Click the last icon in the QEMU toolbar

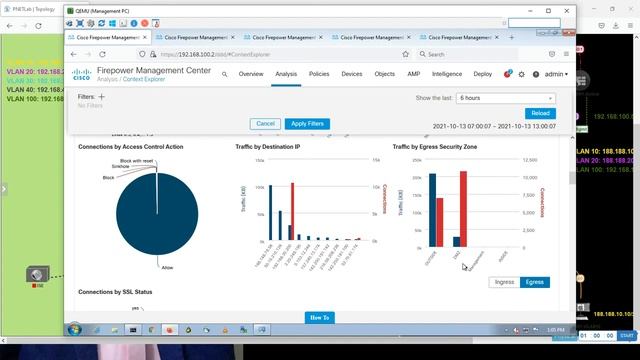[156, 23]
